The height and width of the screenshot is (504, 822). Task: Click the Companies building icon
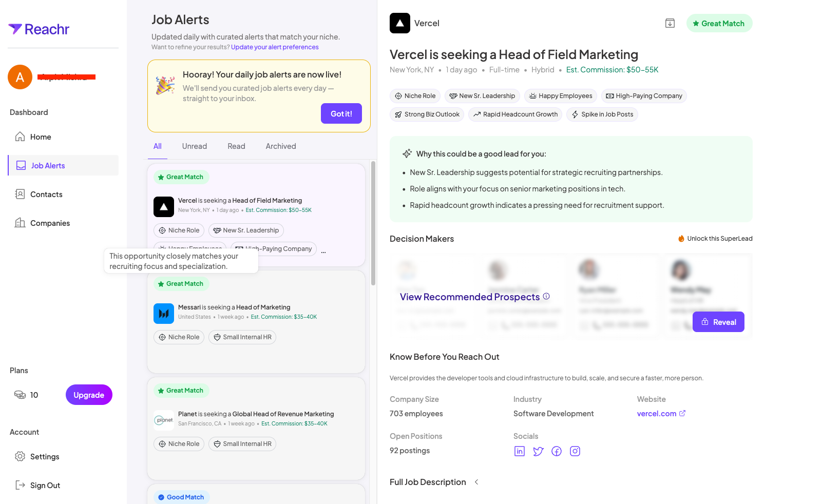point(20,223)
